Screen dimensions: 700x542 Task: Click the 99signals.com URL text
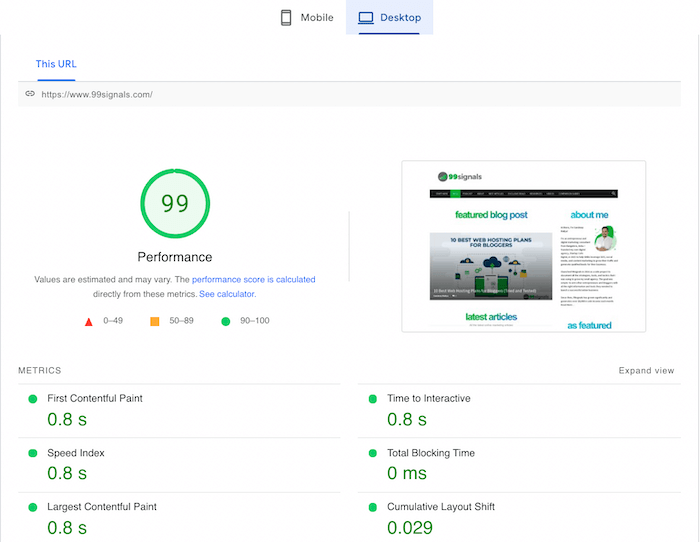click(97, 94)
